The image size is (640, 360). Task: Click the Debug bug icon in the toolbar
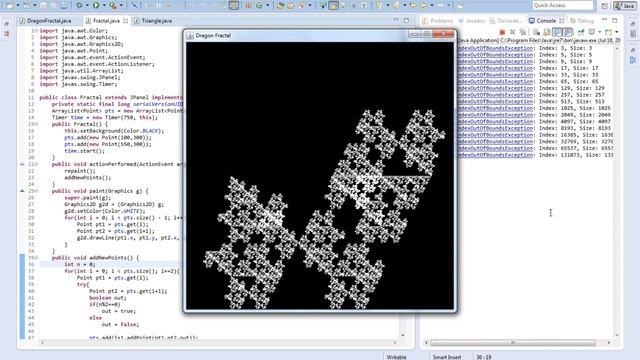tap(79, 5)
